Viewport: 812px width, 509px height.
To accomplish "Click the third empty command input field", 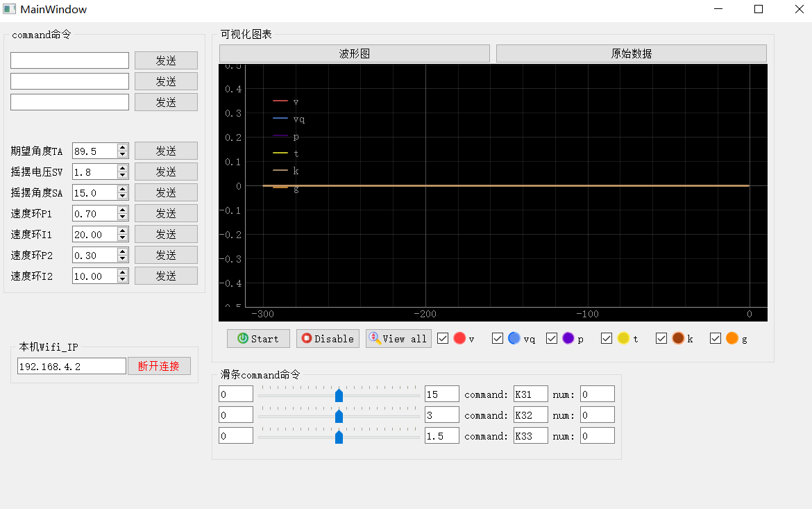I will coord(70,101).
